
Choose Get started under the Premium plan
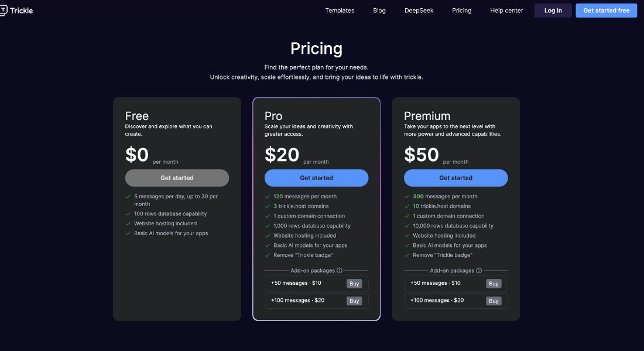456,178
